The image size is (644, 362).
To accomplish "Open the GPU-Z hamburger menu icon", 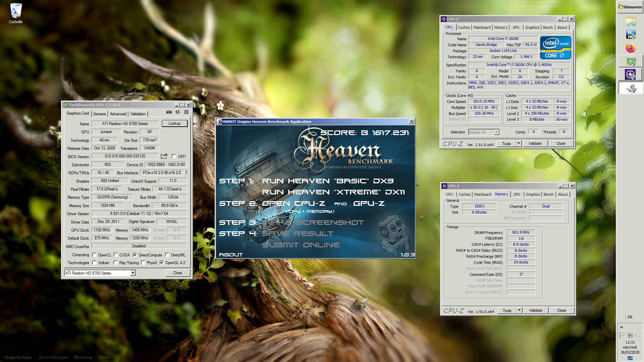I will coord(186,112).
